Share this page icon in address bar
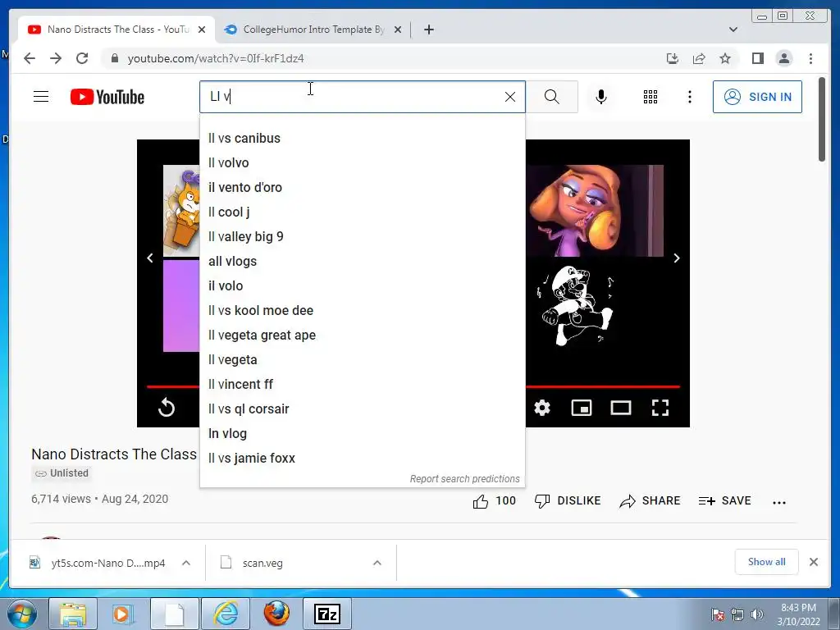This screenshot has width=840, height=630. coord(699,58)
